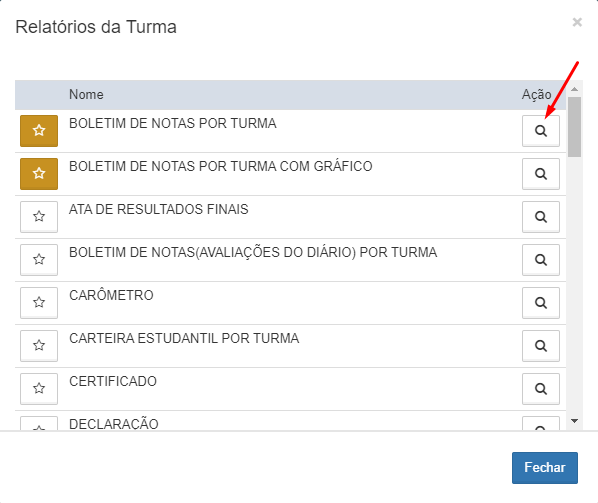
Task: Favorite Ata de Resultados Finais with star
Action: [39, 217]
